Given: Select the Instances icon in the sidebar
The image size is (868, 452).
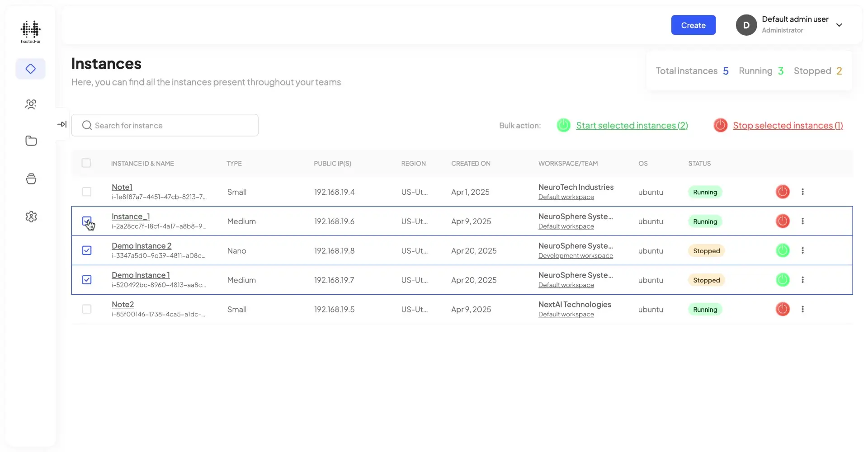Looking at the screenshot, I should pyautogui.click(x=30, y=69).
